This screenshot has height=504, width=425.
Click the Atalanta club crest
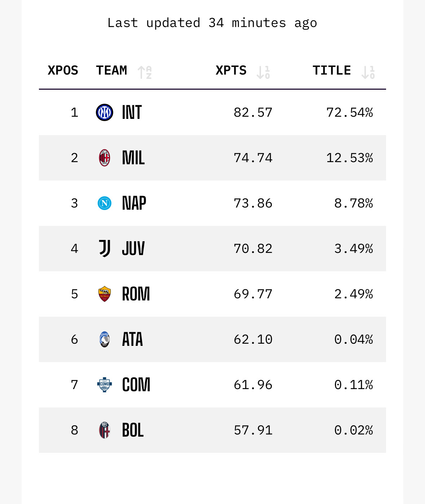(105, 339)
